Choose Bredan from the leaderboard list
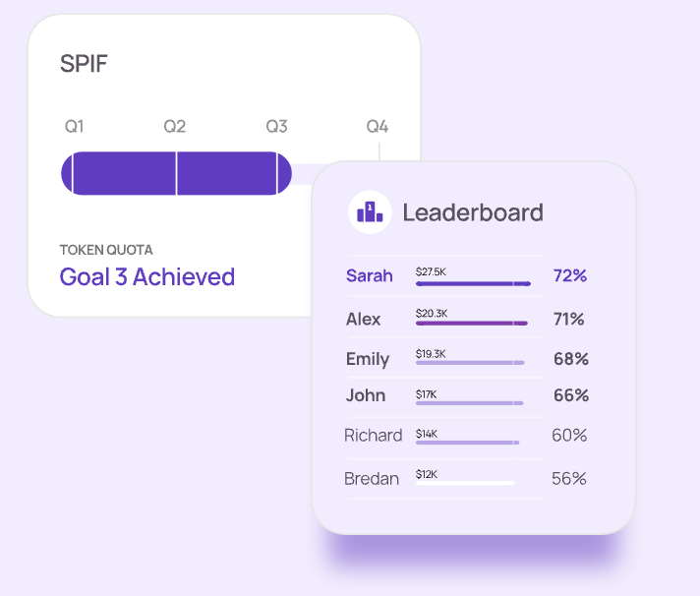This screenshot has height=596, width=700. point(372,479)
